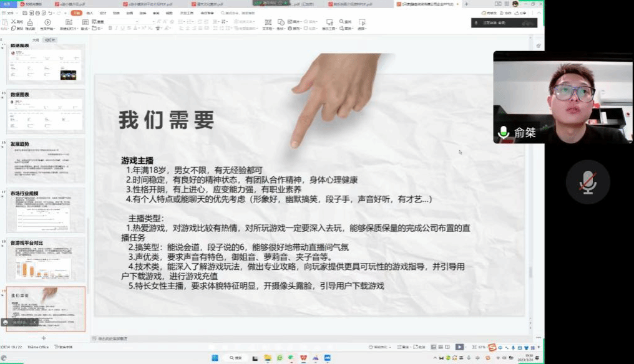The height and width of the screenshot is (364, 634).
Task: Select the 市场行业规模 slide thumbnail
Action: [46, 212]
